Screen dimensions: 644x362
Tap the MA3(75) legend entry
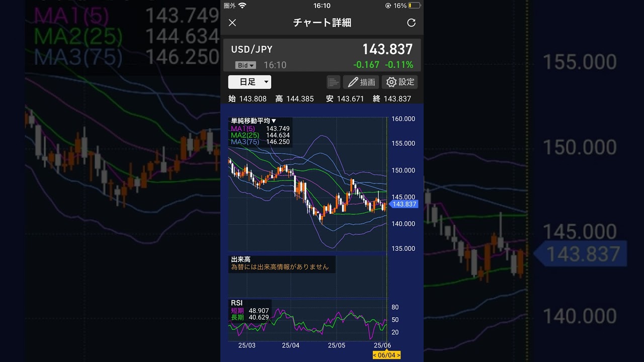click(245, 142)
